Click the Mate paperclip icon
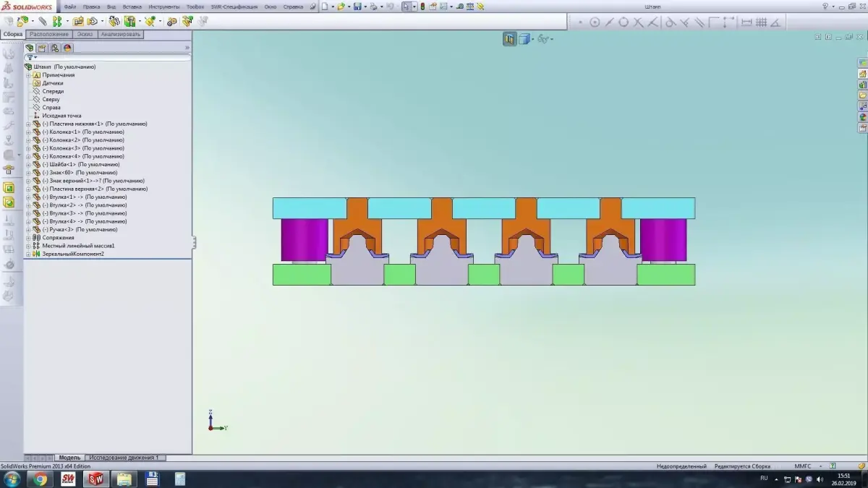Viewport: 868px width, 488px height. click(43, 22)
